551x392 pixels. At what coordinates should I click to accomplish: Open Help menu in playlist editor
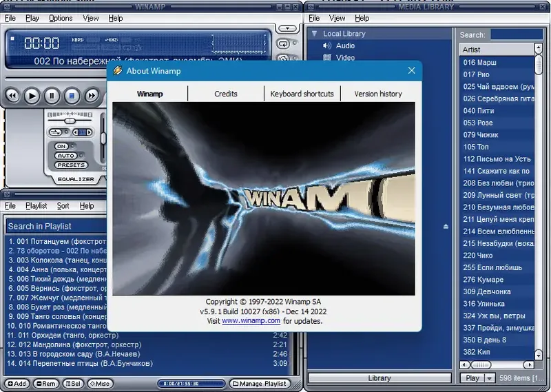87,206
